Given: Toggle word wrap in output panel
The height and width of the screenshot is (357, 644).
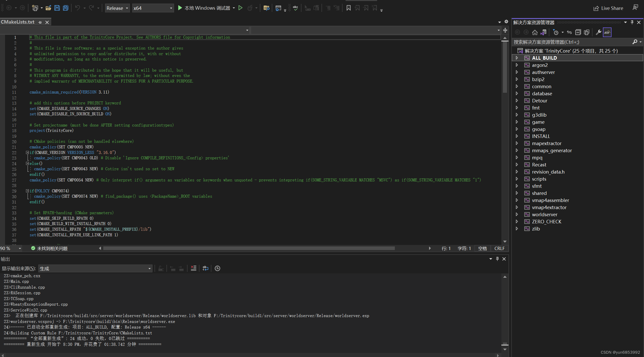Looking at the screenshot, I should pos(205,268).
